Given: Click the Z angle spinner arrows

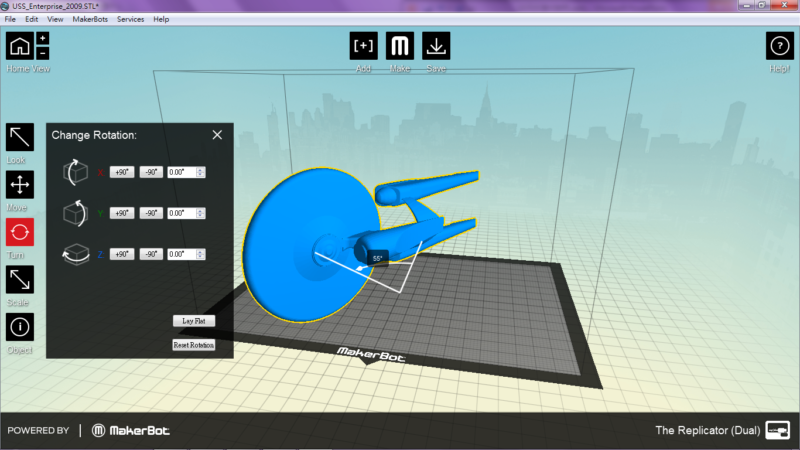Looking at the screenshot, I should click(x=201, y=254).
